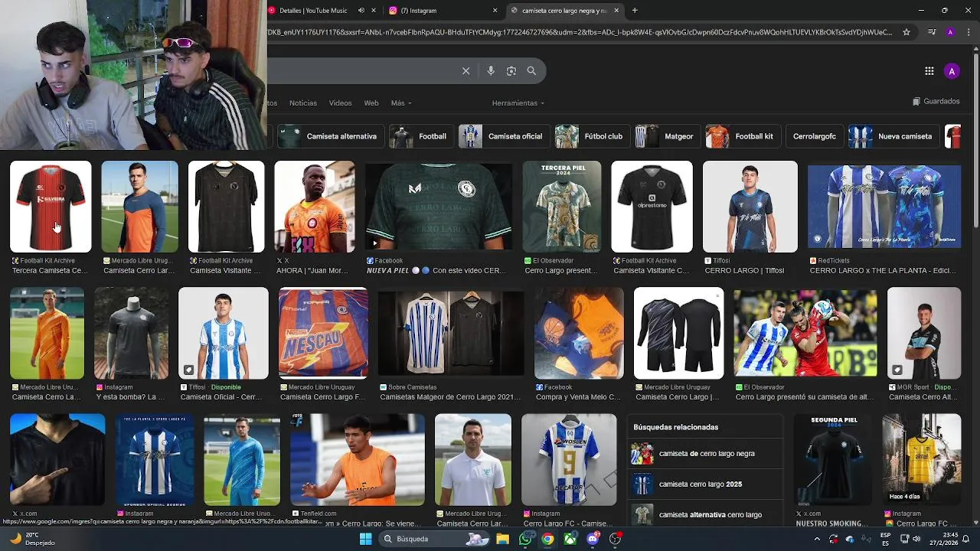This screenshot has height=551, width=980.
Task: Switch to the Web tab
Action: click(371, 103)
